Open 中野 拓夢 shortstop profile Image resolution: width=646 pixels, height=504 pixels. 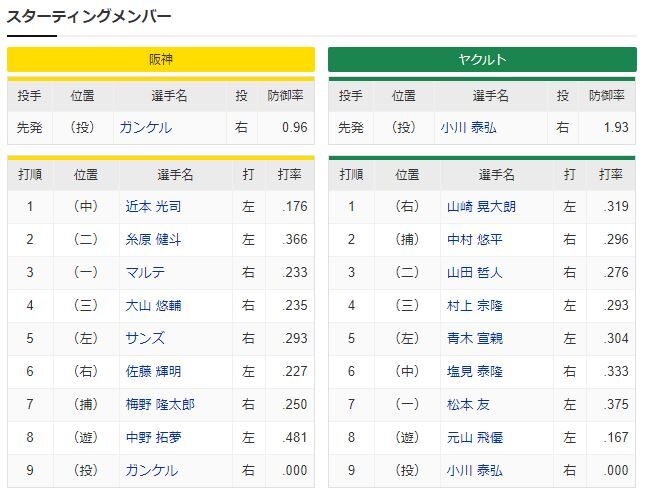click(153, 437)
